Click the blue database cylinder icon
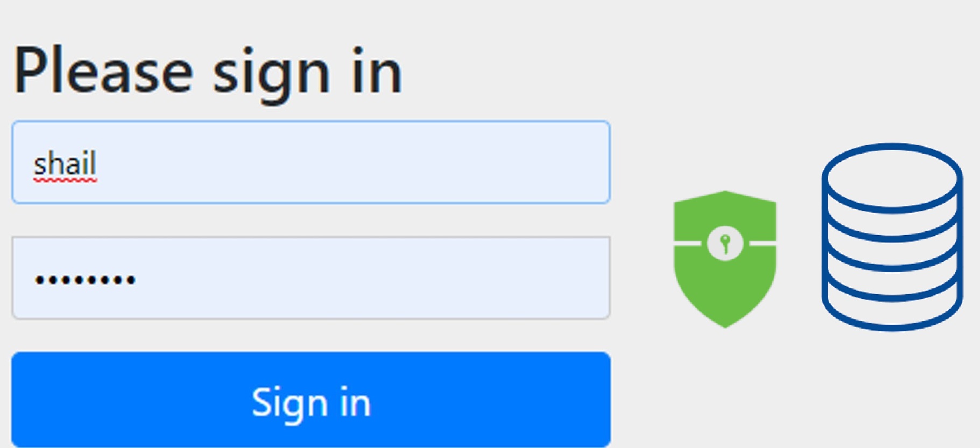 coord(892,237)
